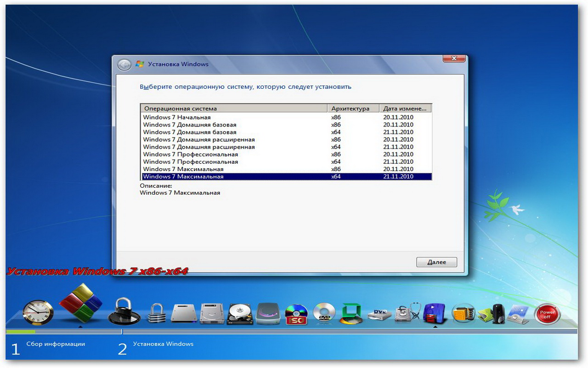Click step 1 label Сбор информации
The width and height of the screenshot is (588, 368).
pos(56,344)
